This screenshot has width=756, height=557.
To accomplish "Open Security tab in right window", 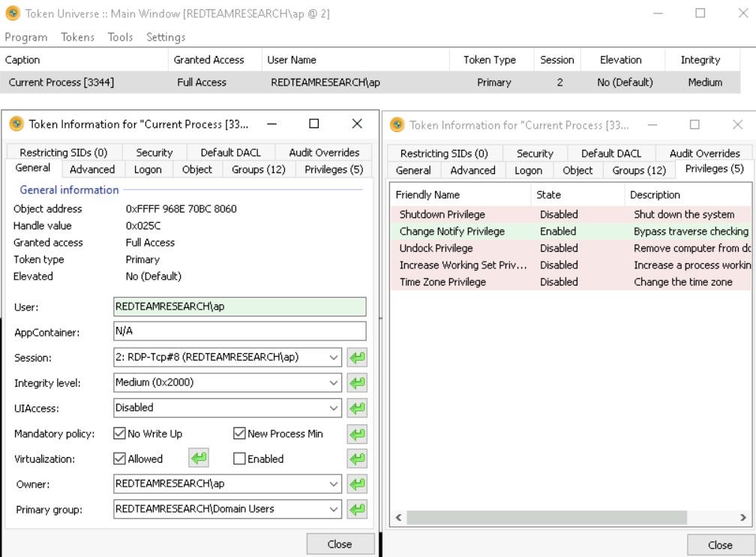I will tap(535, 154).
